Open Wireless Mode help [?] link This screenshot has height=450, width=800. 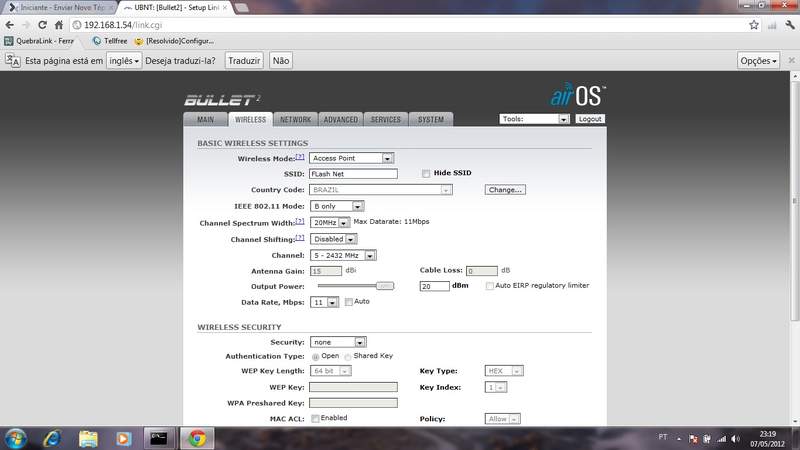coord(299,157)
